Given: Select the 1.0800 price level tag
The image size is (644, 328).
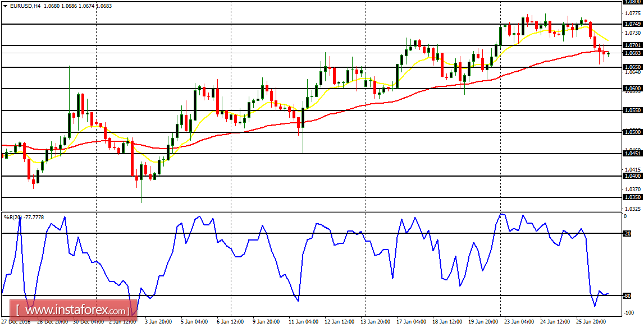Looking at the screenshot, I should coord(633,2).
